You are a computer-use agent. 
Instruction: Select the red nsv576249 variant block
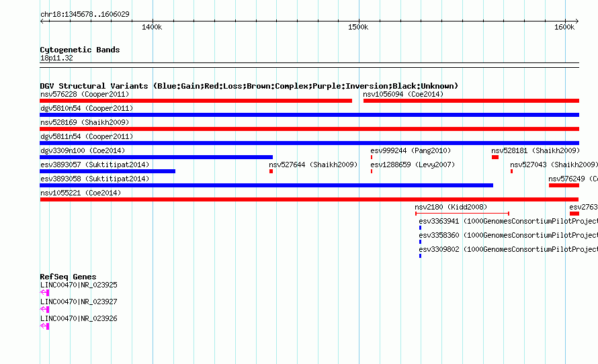(564, 185)
